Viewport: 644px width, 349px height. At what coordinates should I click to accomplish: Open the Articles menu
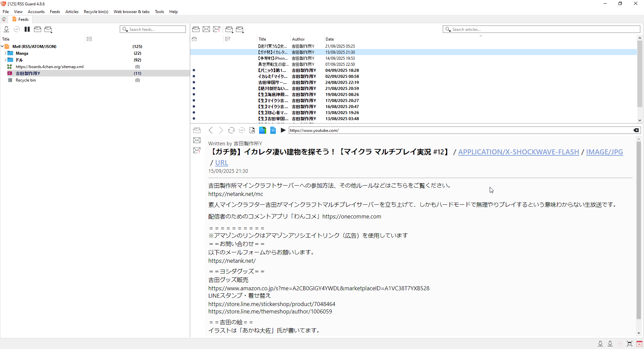[x=72, y=11]
